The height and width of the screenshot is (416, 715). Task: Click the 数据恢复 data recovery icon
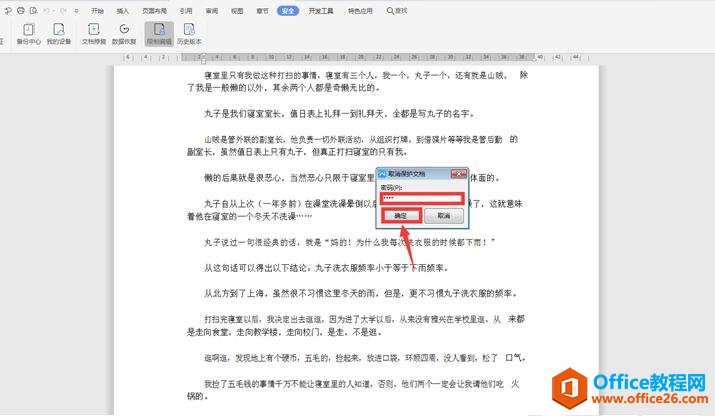tap(124, 34)
